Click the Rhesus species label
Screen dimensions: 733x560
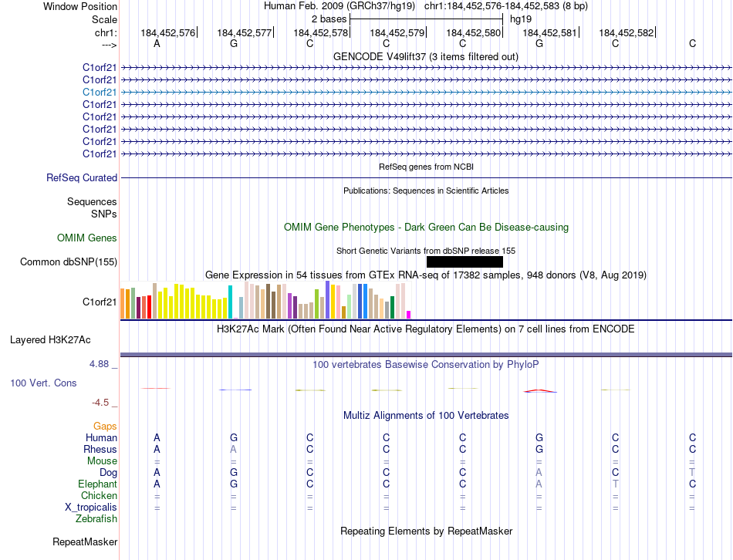pos(100,449)
